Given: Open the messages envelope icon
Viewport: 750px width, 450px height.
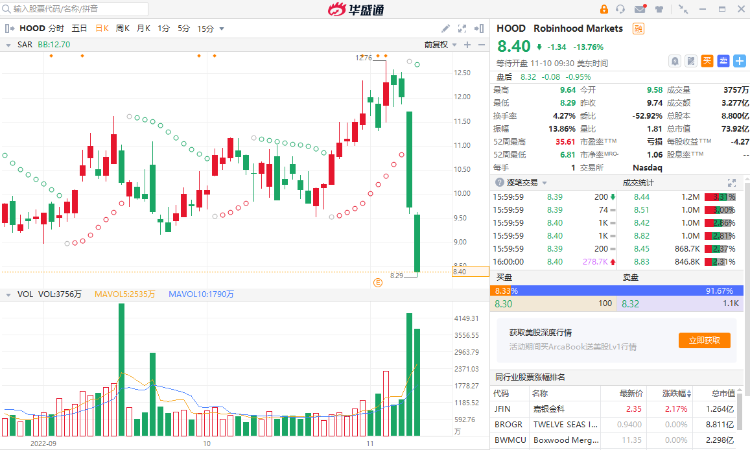Looking at the screenshot, I should (x=640, y=9).
